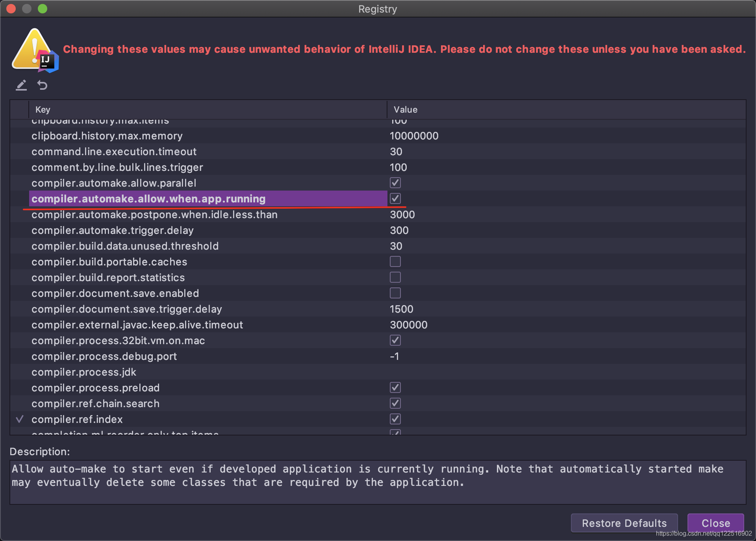Screen dimensions: 756x541
Task: Click the empty value cell of compiler.process.jdk
Action: point(567,372)
